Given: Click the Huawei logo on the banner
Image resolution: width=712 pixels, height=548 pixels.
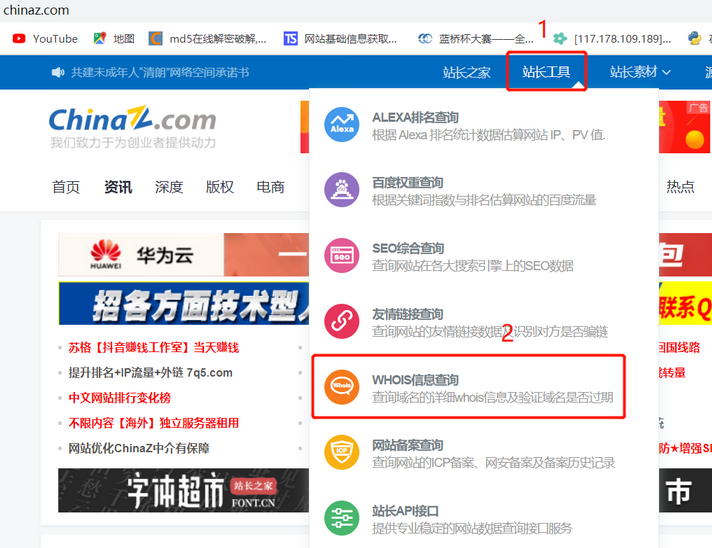Looking at the screenshot, I should tap(106, 254).
